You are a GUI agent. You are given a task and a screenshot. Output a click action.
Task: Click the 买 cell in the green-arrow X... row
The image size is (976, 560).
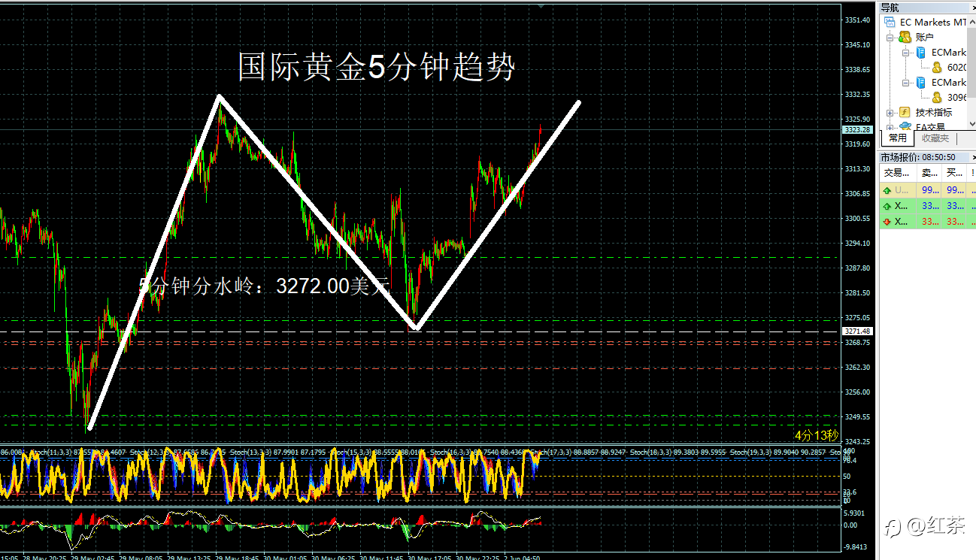pos(955,206)
